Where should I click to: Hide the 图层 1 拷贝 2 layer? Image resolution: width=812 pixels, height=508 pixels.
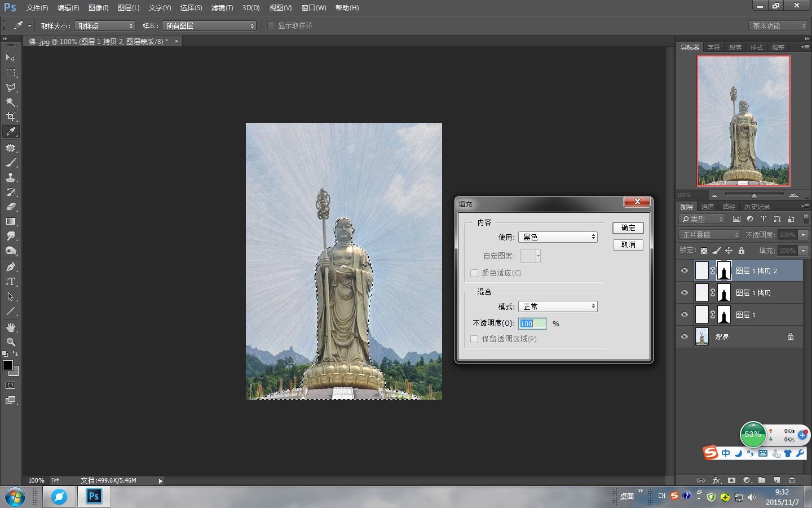point(685,271)
